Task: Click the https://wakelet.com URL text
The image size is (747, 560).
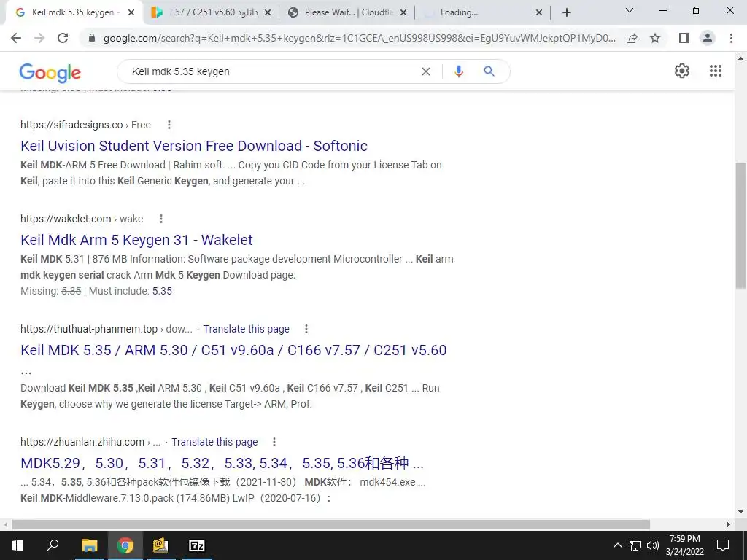Action: (66, 219)
